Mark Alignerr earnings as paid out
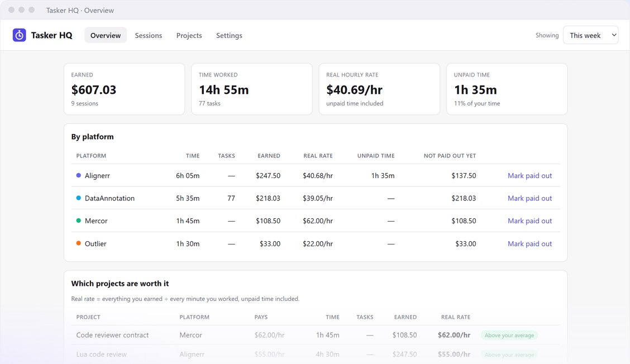 point(529,175)
